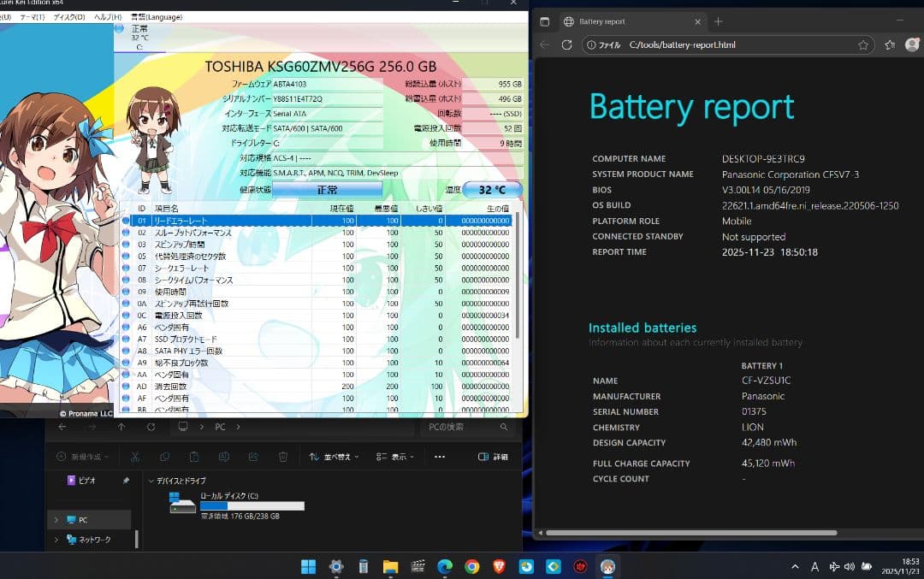Open a new tab in Edge
924x579 pixels.
click(x=717, y=21)
